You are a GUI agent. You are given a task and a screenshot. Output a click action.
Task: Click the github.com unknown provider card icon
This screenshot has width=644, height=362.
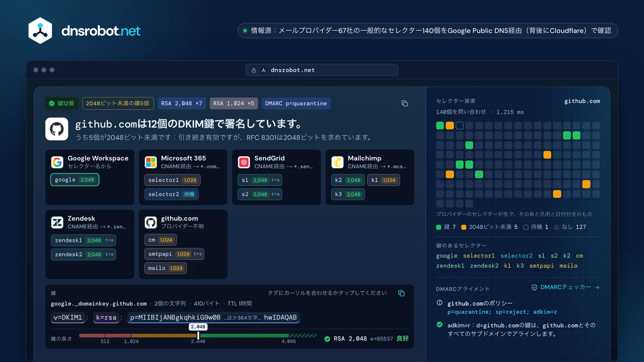[x=151, y=222]
